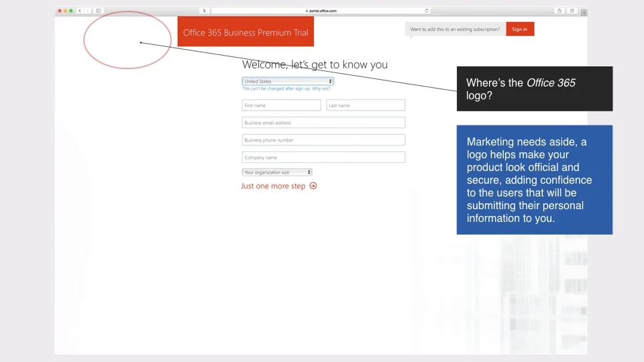Go back using Safari back arrow
Screen dimensions: 644x362
click(x=80, y=11)
